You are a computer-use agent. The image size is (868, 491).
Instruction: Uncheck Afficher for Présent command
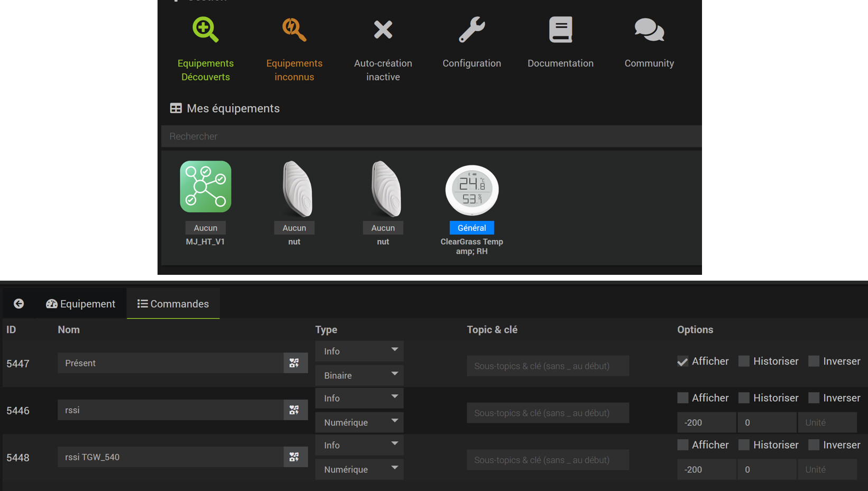coord(682,362)
